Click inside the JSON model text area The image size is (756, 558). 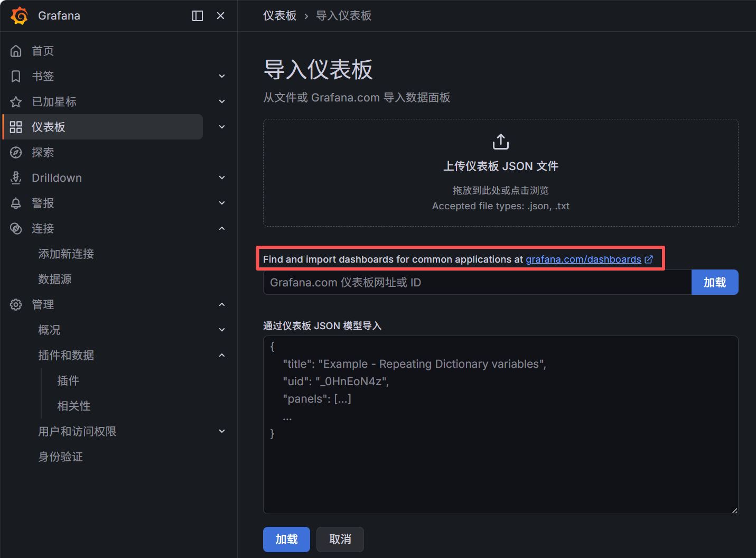(x=501, y=425)
